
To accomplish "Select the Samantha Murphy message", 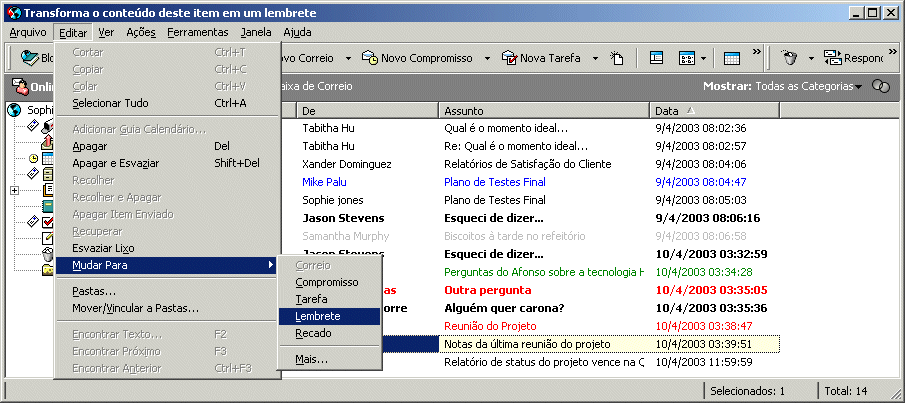I will click(531, 236).
